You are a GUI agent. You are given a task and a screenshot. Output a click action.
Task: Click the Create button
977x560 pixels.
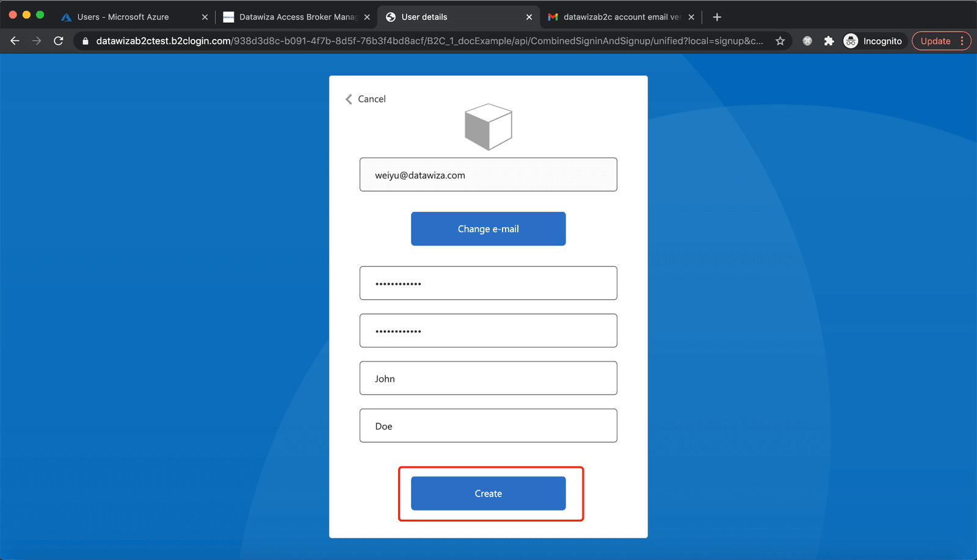tap(488, 493)
